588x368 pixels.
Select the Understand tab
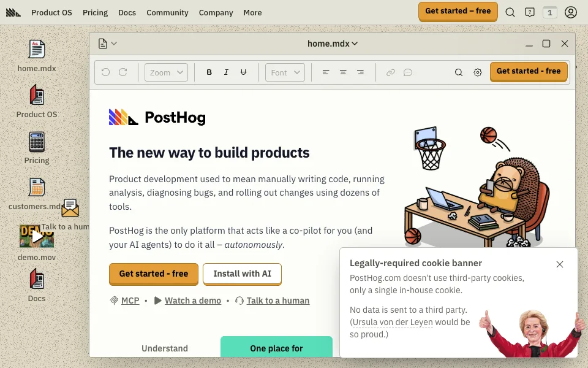165,348
